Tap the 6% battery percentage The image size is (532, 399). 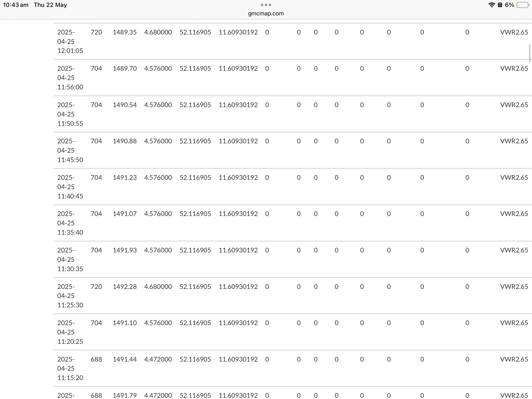pos(510,5)
